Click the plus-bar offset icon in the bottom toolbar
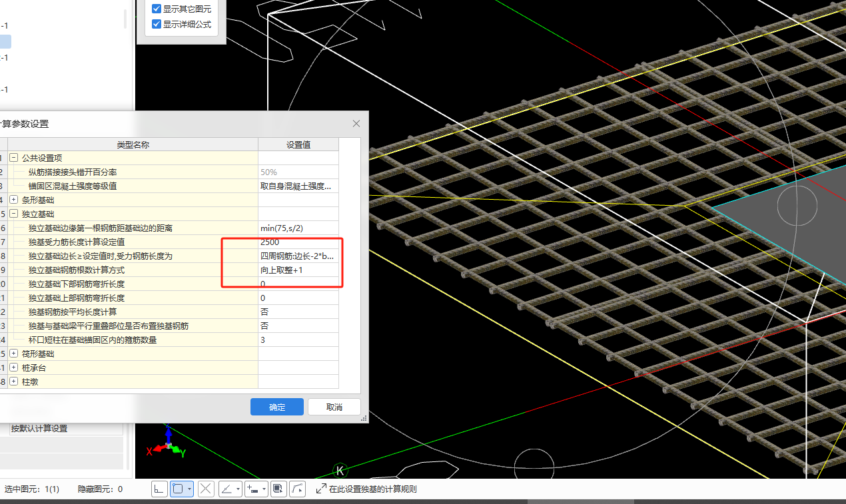Image resolution: width=846 pixels, height=504 pixels. [252, 489]
